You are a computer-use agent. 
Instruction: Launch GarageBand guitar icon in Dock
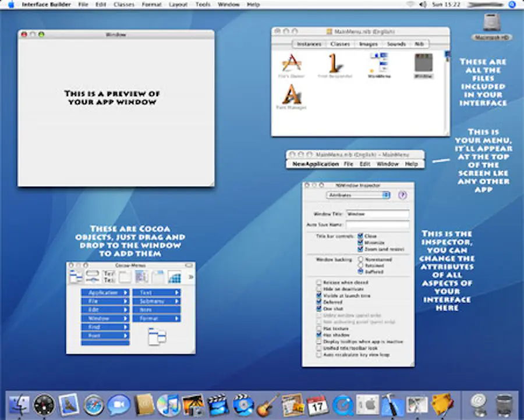pyautogui.click(x=268, y=405)
